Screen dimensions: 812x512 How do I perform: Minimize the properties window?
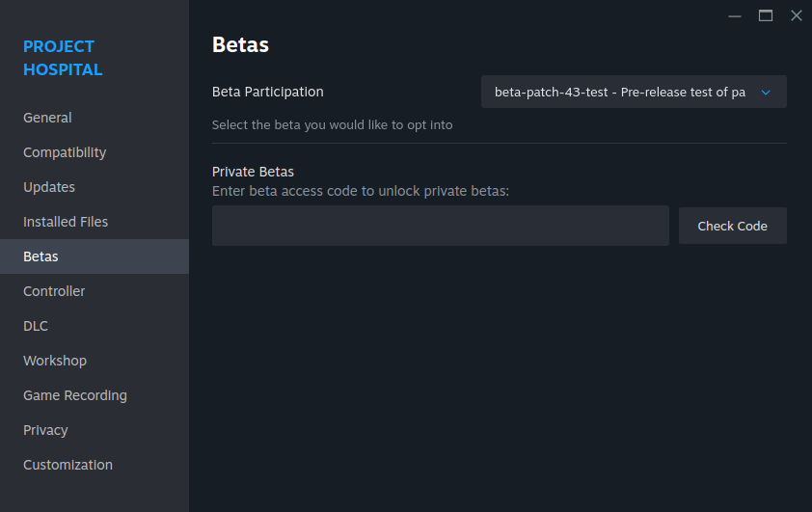(x=735, y=15)
